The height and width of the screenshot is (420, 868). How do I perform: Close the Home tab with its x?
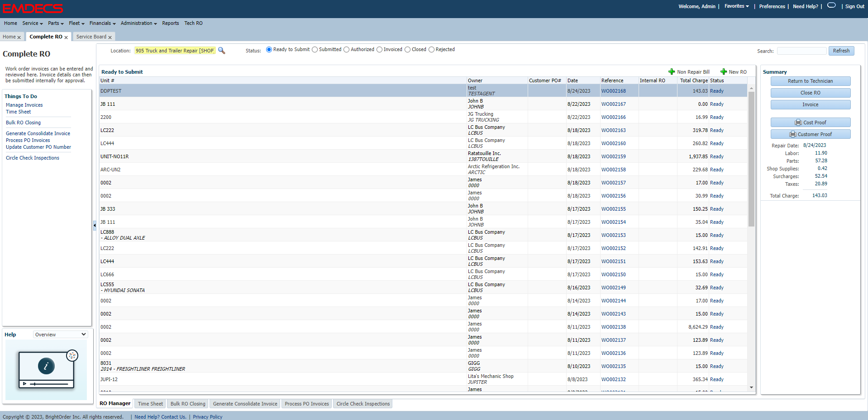coord(19,38)
